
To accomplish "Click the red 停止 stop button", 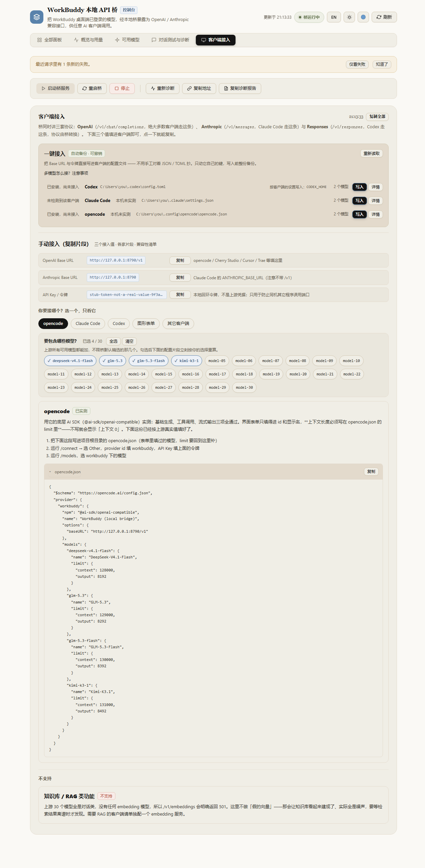I will (122, 89).
